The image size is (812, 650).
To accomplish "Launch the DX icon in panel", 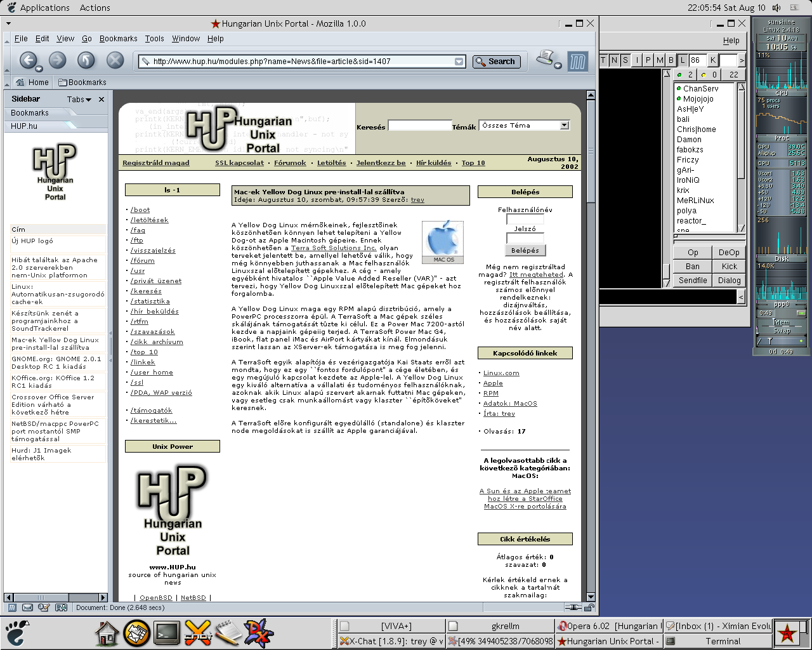I will (x=258, y=633).
